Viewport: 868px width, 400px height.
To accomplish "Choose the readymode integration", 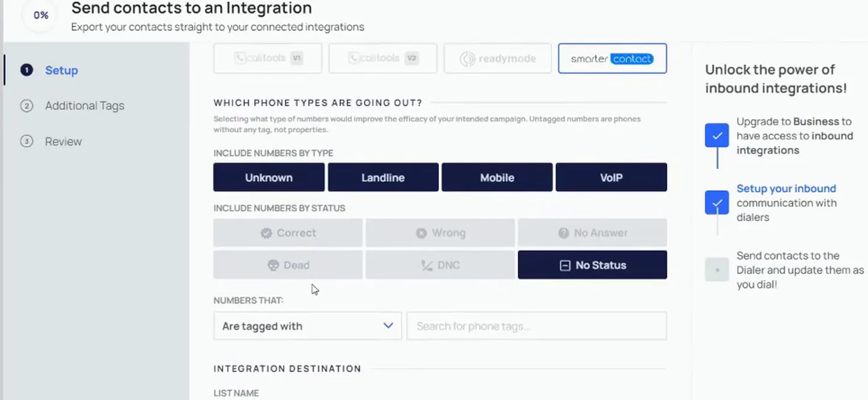I will coord(498,59).
